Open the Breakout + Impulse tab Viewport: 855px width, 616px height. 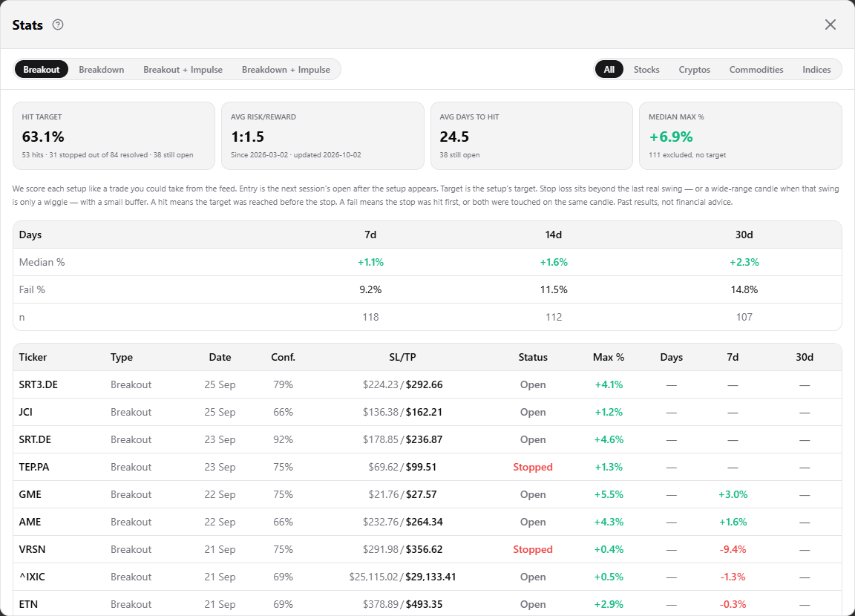[183, 69]
